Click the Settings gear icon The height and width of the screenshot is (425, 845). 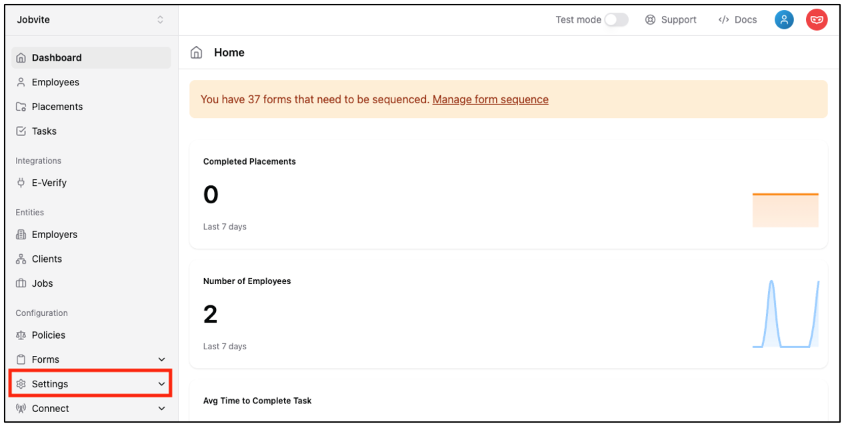(21, 384)
